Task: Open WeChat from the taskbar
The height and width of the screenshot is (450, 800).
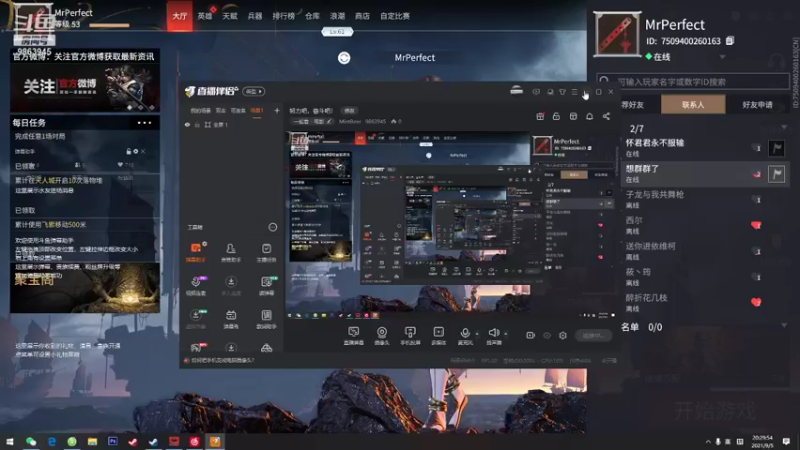Action: point(31,441)
